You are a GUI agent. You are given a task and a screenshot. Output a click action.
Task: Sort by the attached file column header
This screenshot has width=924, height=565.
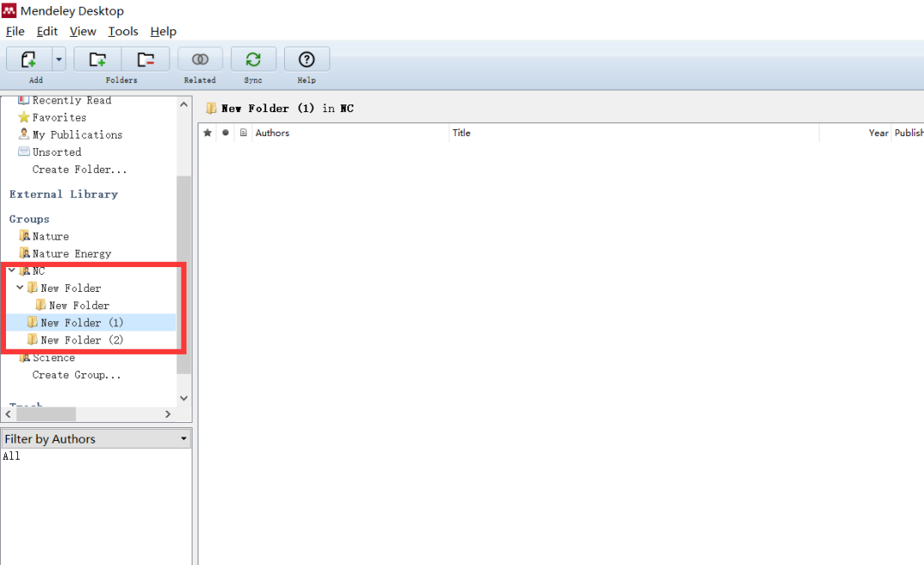[x=243, y=133]
